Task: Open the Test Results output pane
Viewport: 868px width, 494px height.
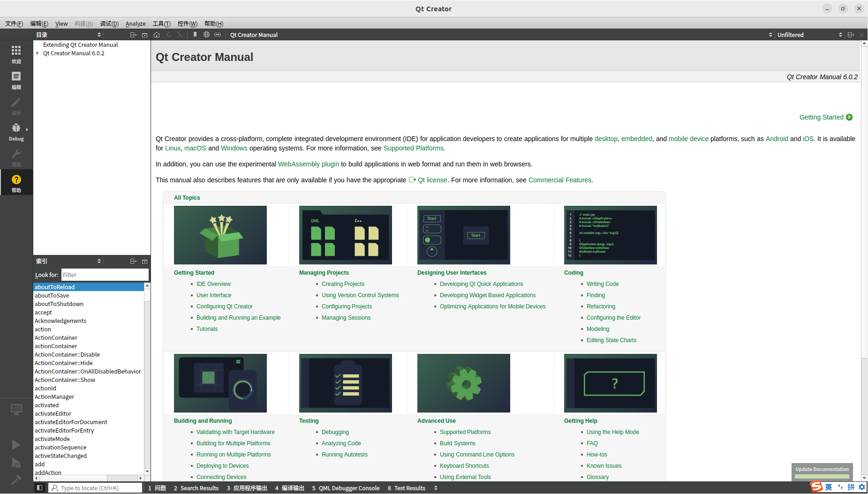Action: [x=406, y=488]
